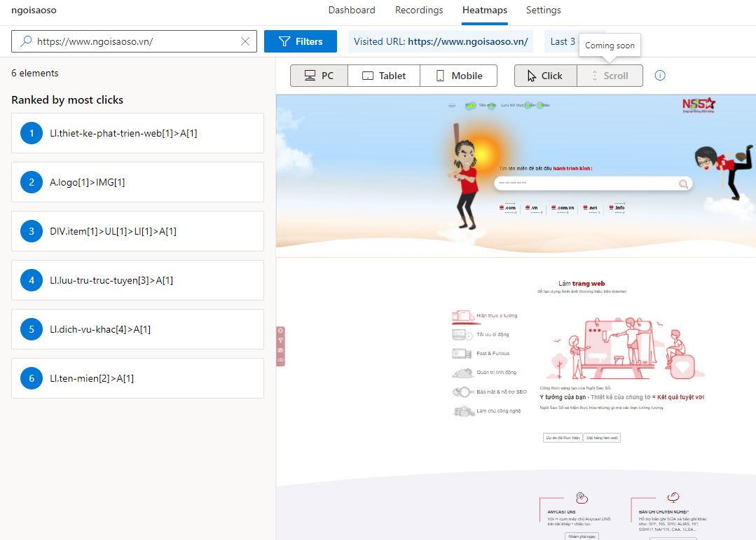Click the search icon in domain search bar
Image resolution: width=756 pixels, height=540 pixels.
point(683,184)
